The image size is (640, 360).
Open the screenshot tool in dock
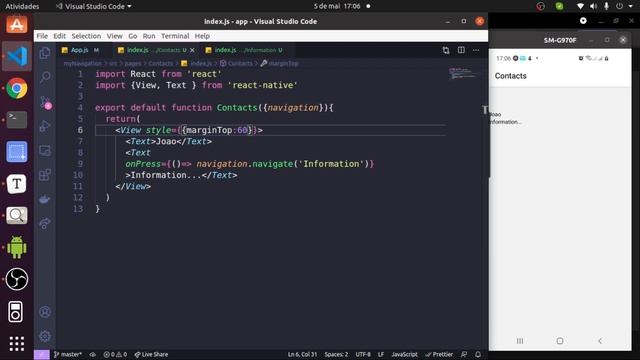pos(17,152)
